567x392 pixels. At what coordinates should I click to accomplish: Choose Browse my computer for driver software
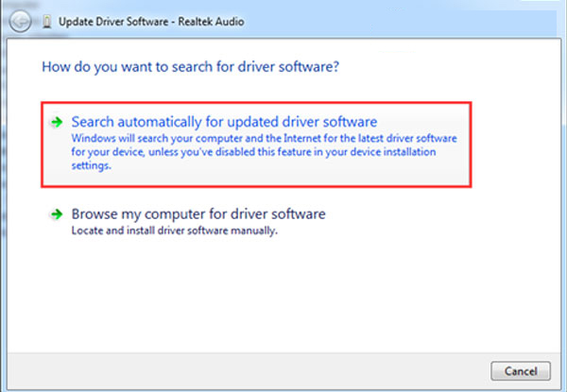(198, 213)
